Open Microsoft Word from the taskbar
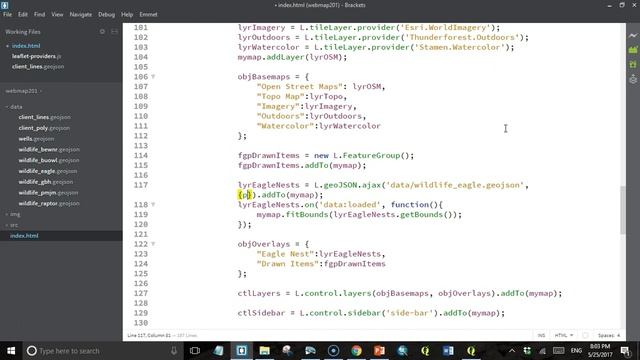The height and width of the screenshot is (360, 640). (448, 351)
